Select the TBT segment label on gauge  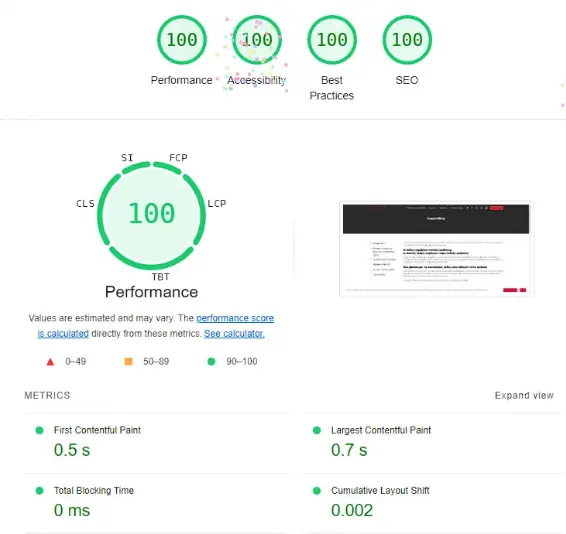161,277
